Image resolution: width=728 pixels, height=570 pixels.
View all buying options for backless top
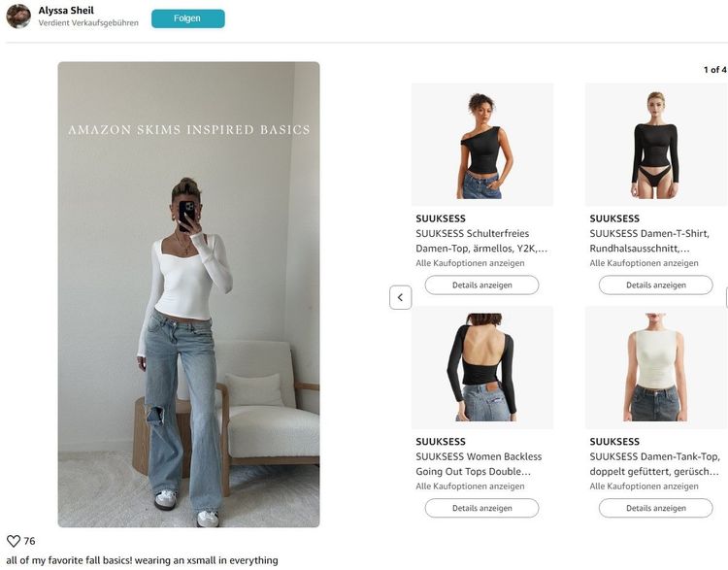470,486
